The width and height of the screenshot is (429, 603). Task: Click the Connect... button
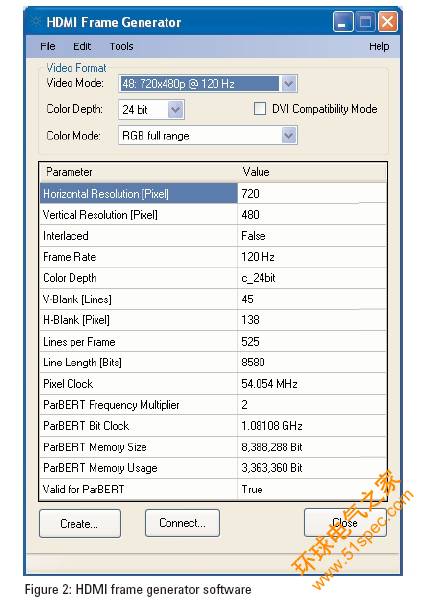(182, 523)
